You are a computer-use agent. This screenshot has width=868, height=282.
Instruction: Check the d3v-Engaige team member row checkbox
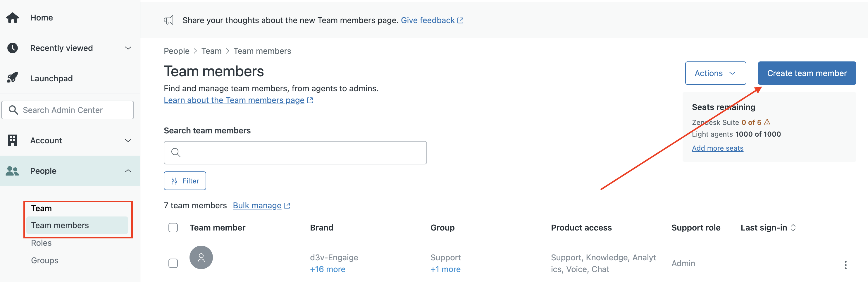point(173,263)
